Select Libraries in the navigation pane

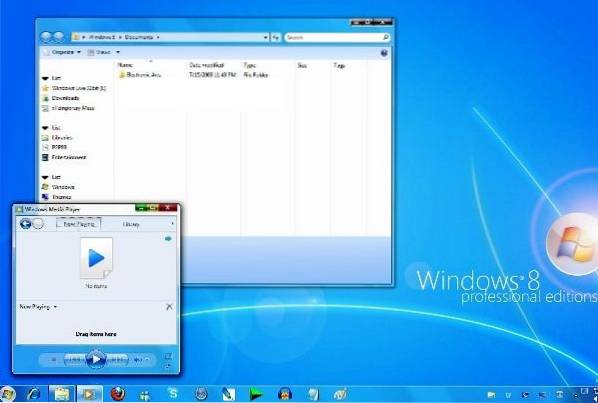[58, 138]
